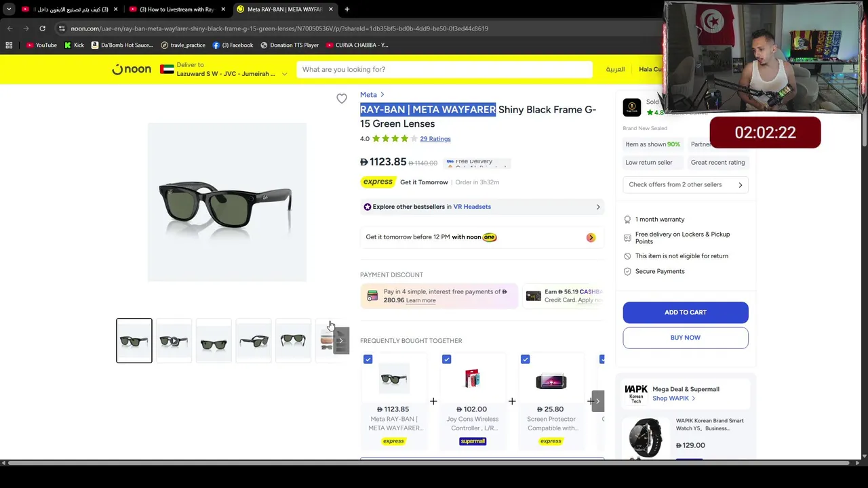The height and width of the screenshot is (488, 868).
Task: Open the 29 Ratings link
Action: tap(435, 139)
